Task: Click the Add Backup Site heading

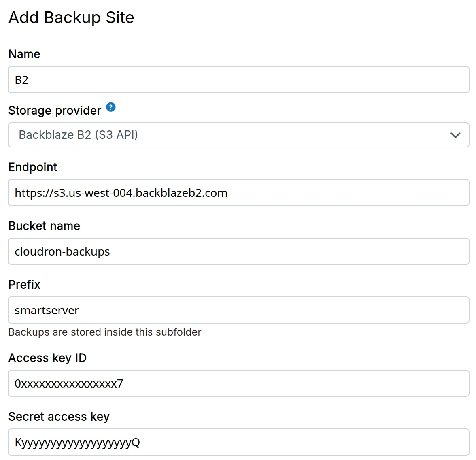Action: tap(71, 18)
